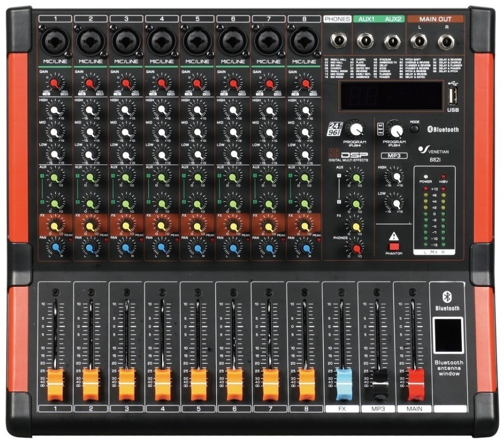Image resolution: width=504 pixels, height=443 pixels.
Task: Click the channel 7 LOW EQ knob
Action: 268,155
